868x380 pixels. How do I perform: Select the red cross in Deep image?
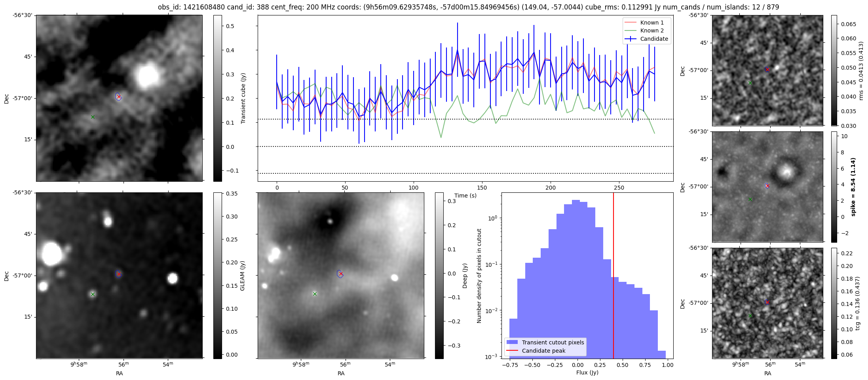pyautogui.click(x=341, y=274)
